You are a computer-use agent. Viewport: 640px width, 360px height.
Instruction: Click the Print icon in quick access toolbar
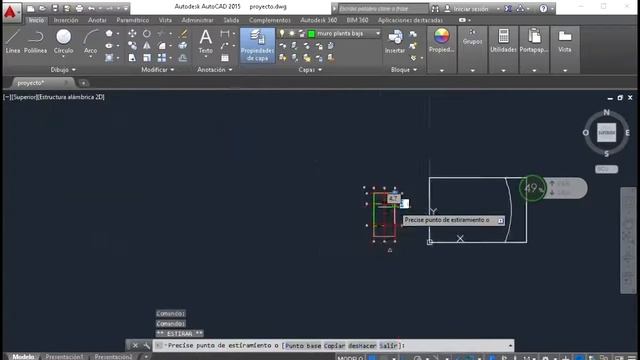pos(79,8)
